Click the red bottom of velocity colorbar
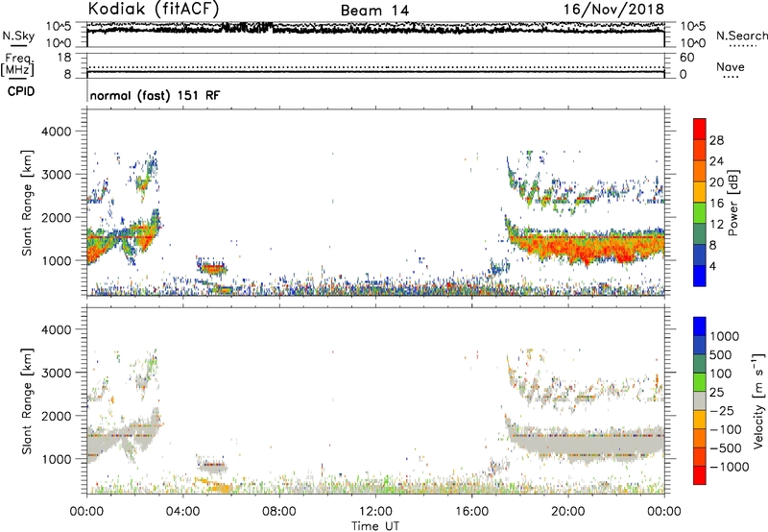The image size is (768, 532). tap(700, 475)
